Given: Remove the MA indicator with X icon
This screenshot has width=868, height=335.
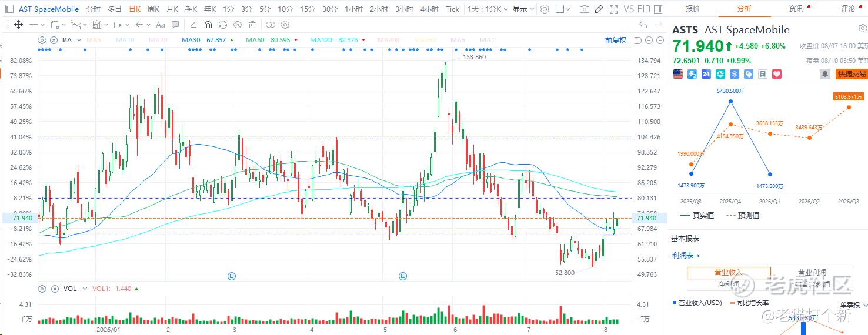Looking at the screenshot, I should coord(54,40).
